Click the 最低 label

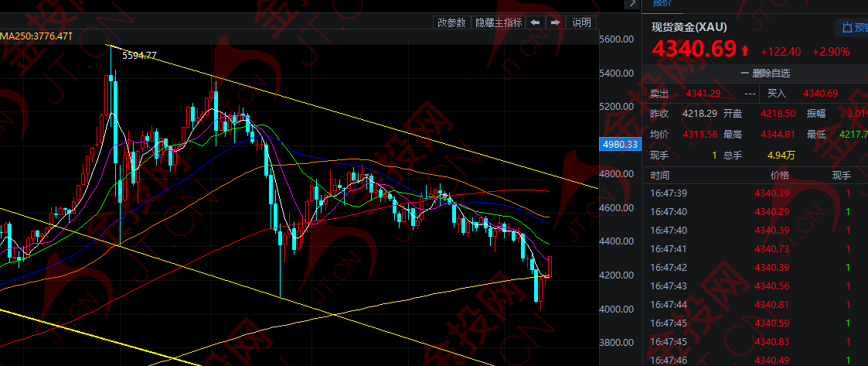816,134
